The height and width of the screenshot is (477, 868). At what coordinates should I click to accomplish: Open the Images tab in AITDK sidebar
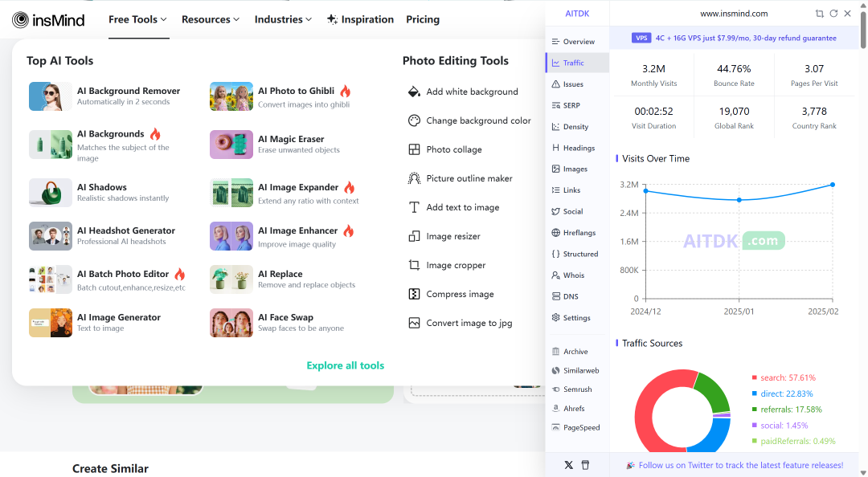577,169
